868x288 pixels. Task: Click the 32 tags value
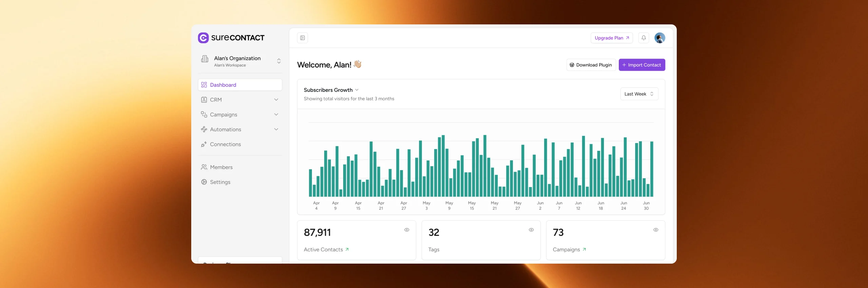click(434, 232)
